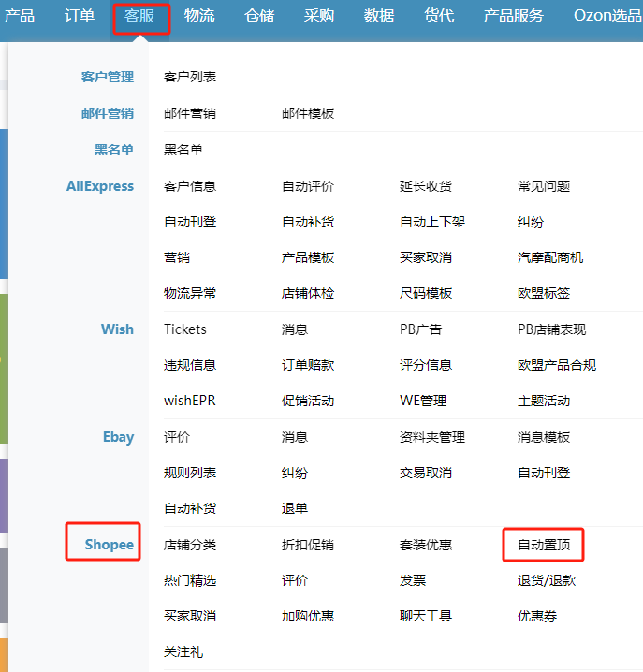643x672 pixels.
Task: Open AliExpress 常见问题
Action: (544, 186)
